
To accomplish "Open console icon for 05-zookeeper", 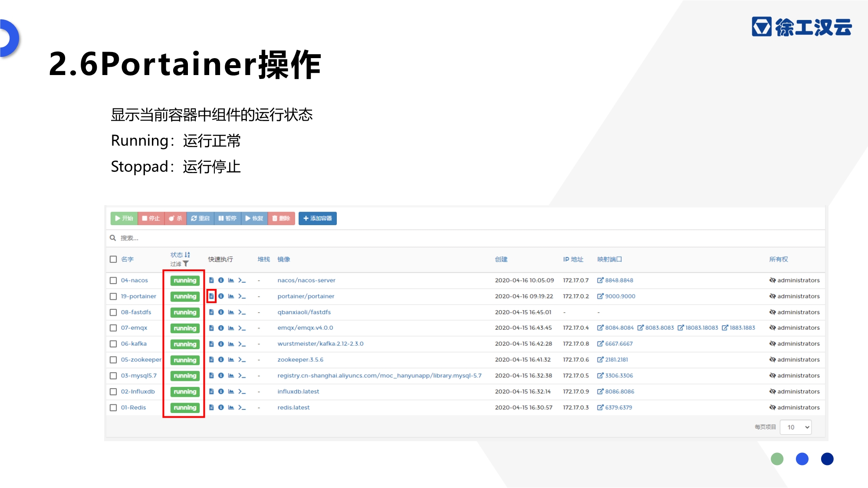I will (242, 360).
